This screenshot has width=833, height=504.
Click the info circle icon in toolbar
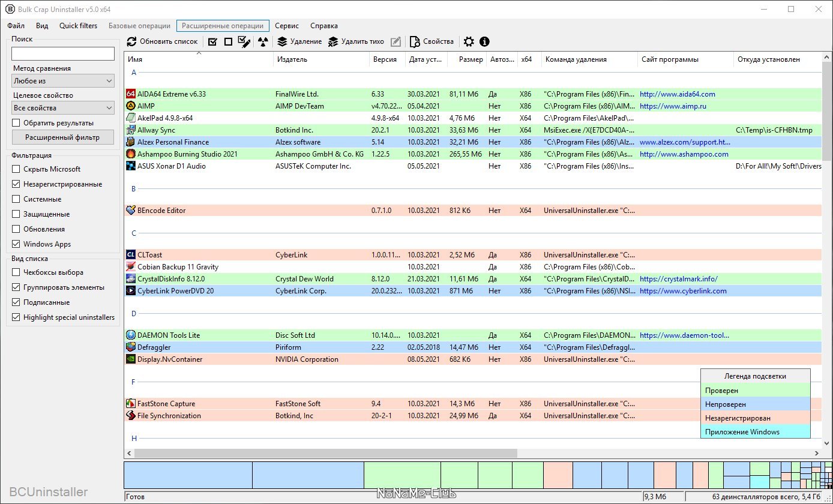pyautogui.click(x=484, y=42)
